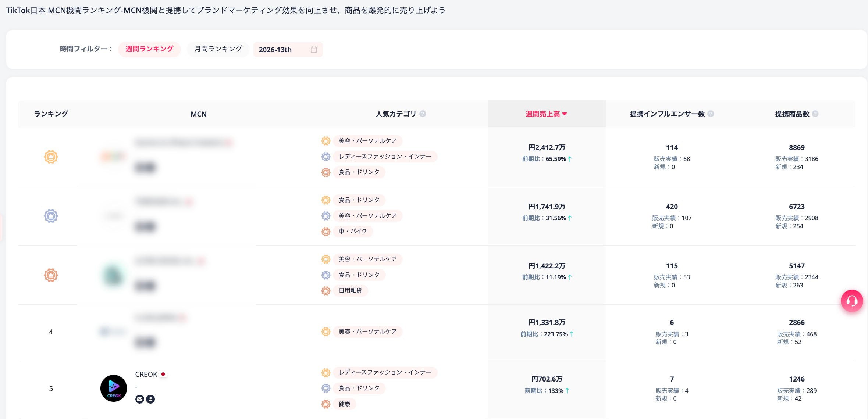Click the silver second-place rank medal

(x=51, y=216)
